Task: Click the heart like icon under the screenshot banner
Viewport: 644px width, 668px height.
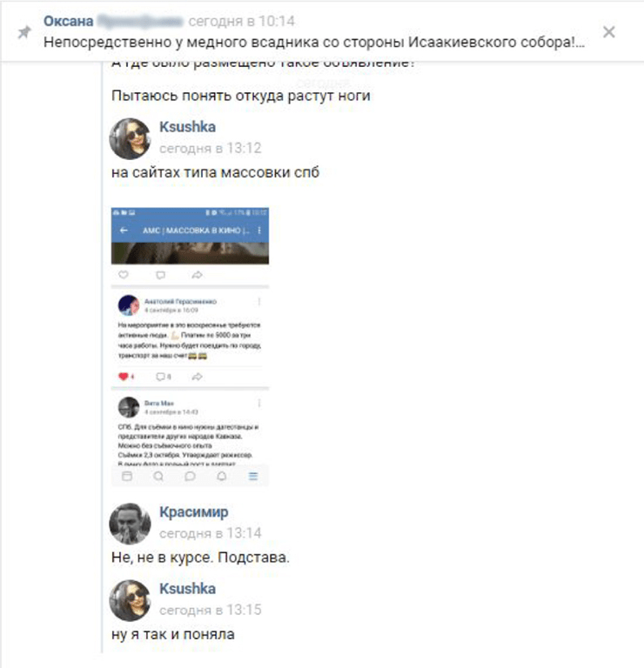Action: [124, 275]
